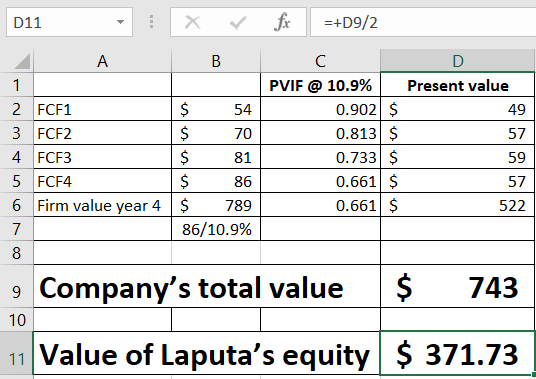Click the present value $ 57 in FCF2 row
The width and height of the screenshot is (536, 379).
point(458,133)
